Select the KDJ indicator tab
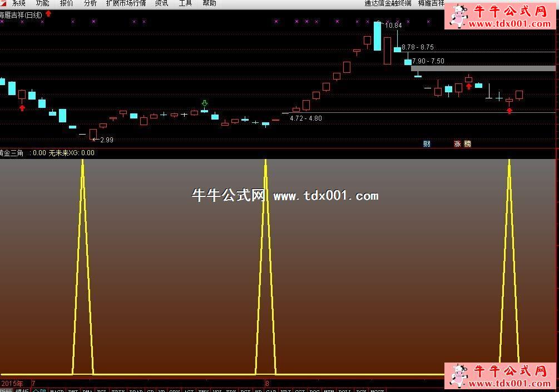 [x=285, y=390]
